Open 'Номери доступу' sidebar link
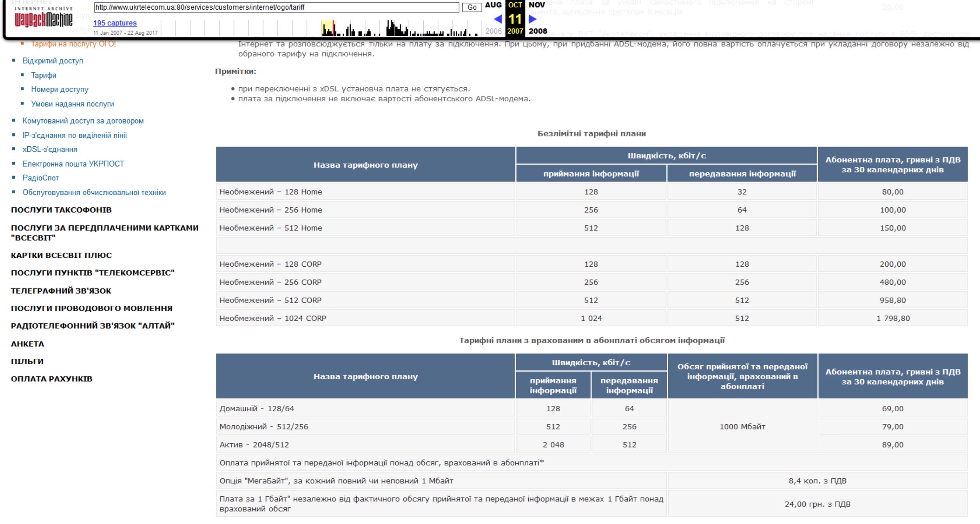 click(60, 89)
